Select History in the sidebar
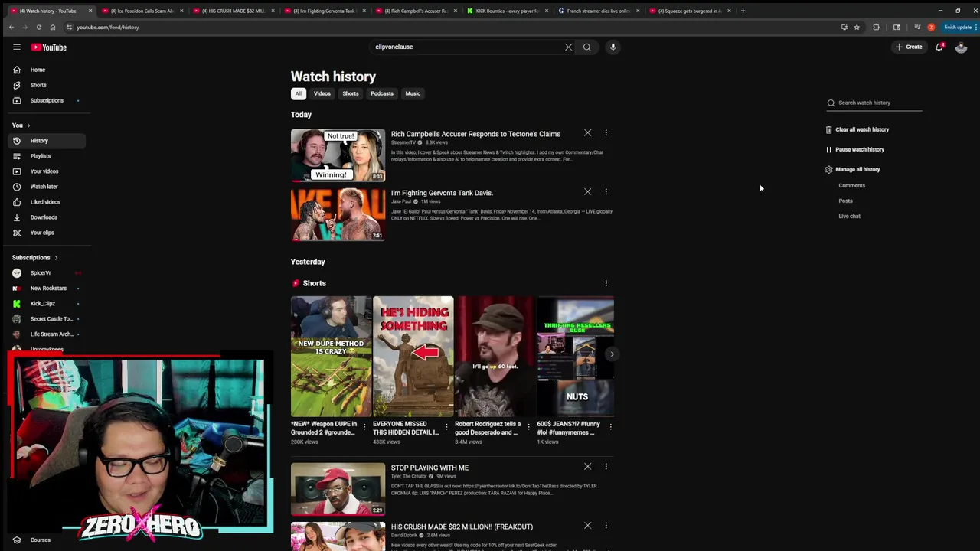980x551 pixels. pos(45,141)
